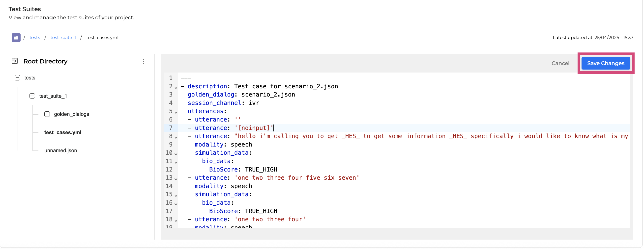This screenshot has height=249, width=644.
Task: Click the Save Changes button
Action: coord(606,63)
